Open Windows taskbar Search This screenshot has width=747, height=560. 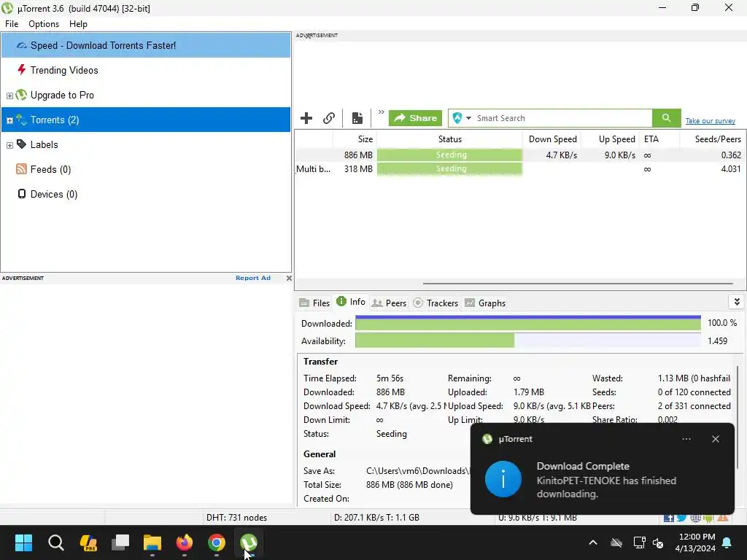tap(55, 542)
